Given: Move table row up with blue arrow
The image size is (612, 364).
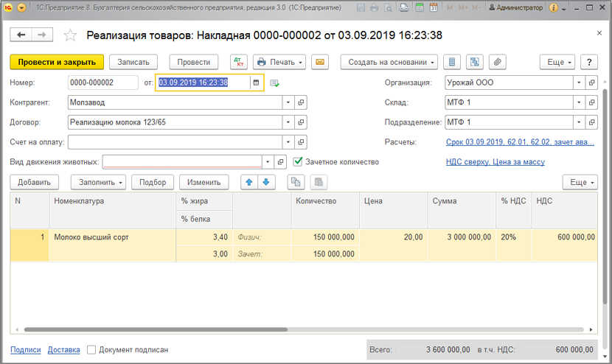Looking at the screenshot, I should coord(249,182).
